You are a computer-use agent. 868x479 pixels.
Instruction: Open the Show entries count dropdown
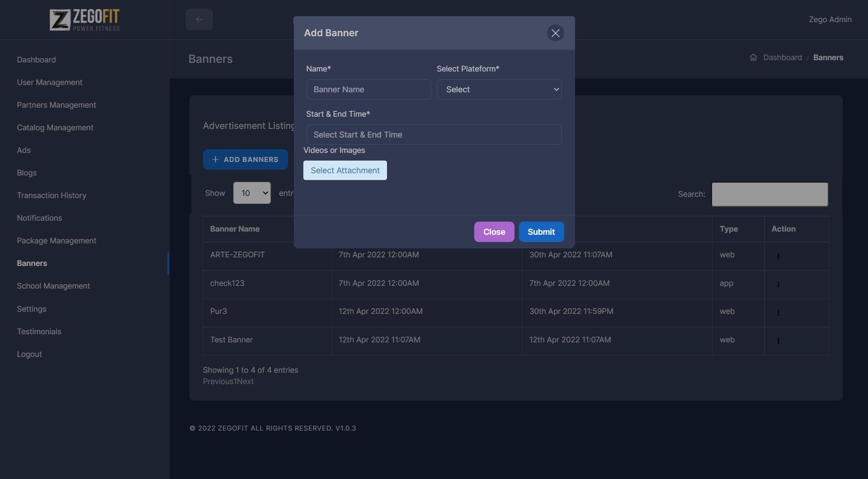tap(252, 193)
